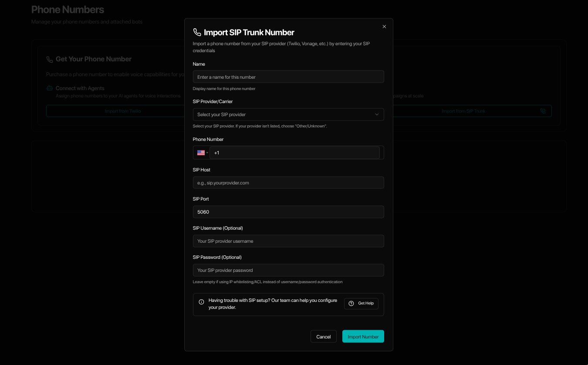Click the phone icon on Import from SIP Trunk button
This screenshot has width=588, height=365.
pos(543,111)
